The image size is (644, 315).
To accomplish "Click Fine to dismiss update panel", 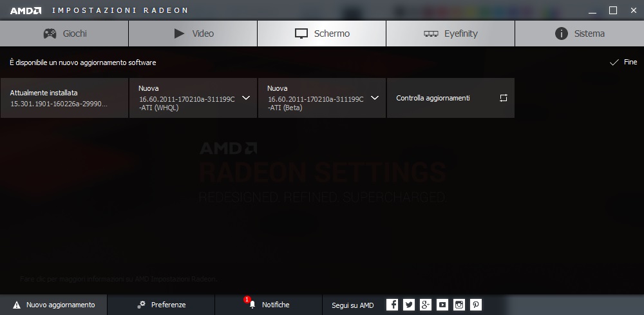I will [623, 62].
